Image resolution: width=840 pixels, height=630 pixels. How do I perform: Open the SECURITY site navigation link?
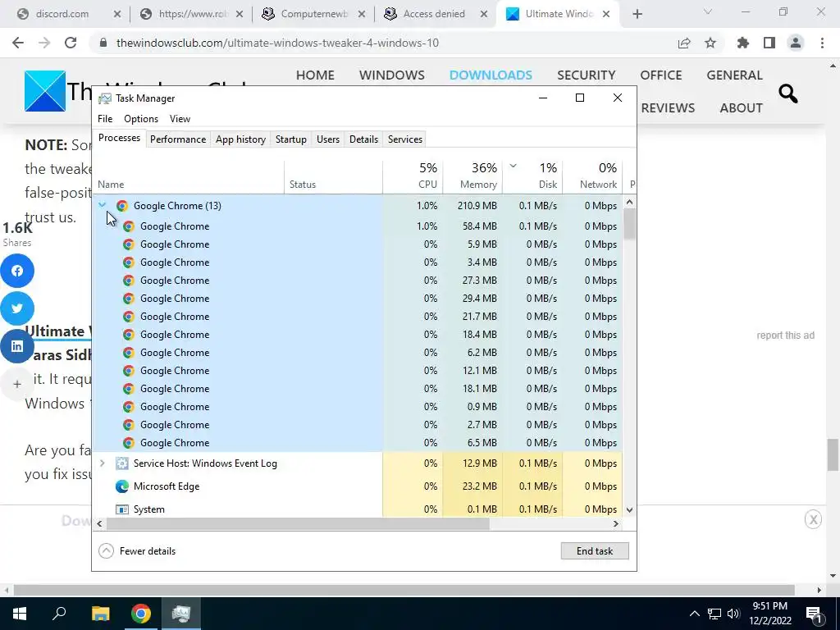point(586,75)
